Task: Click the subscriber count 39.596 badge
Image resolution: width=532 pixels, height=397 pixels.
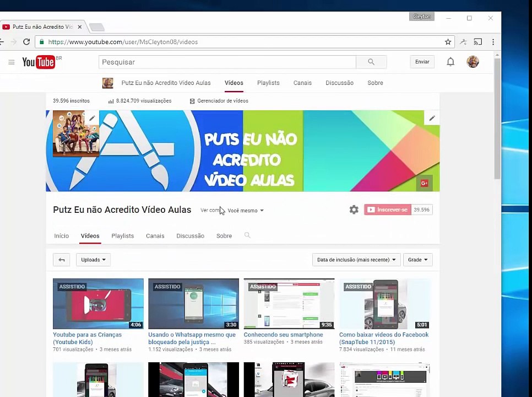Action: (422, 210)
